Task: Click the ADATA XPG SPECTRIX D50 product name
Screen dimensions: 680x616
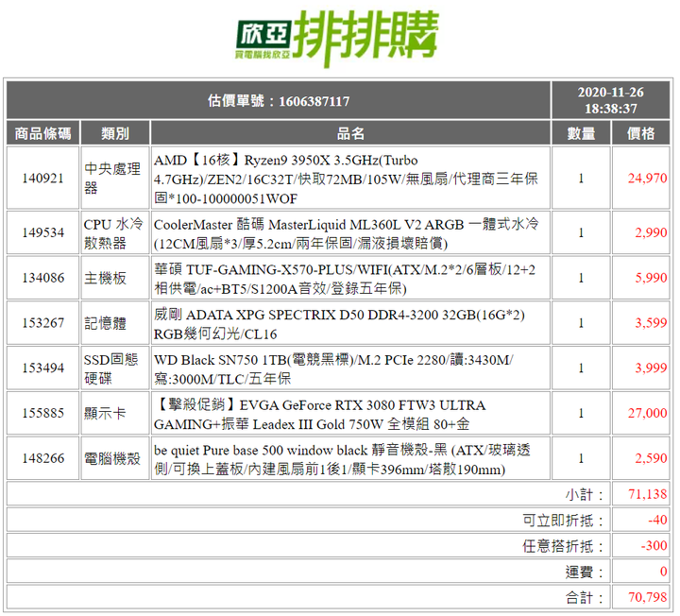Action: tap(339, 324)
